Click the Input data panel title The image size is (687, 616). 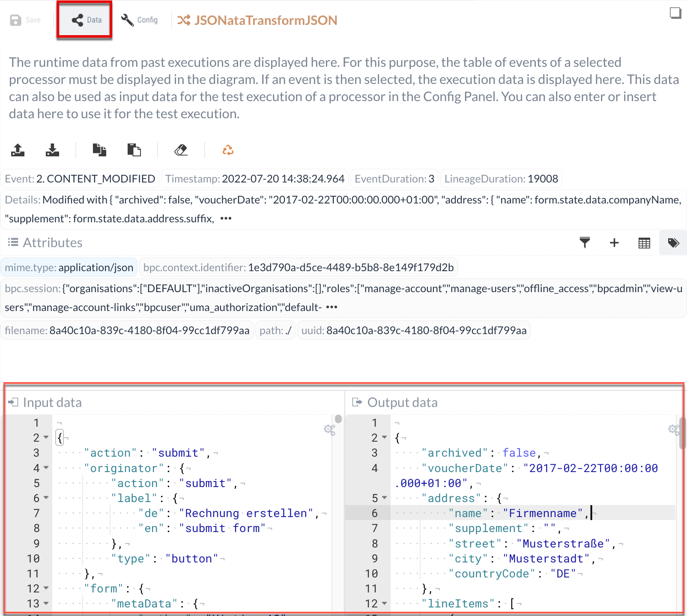pyautogui.click(x=52, y=402)
